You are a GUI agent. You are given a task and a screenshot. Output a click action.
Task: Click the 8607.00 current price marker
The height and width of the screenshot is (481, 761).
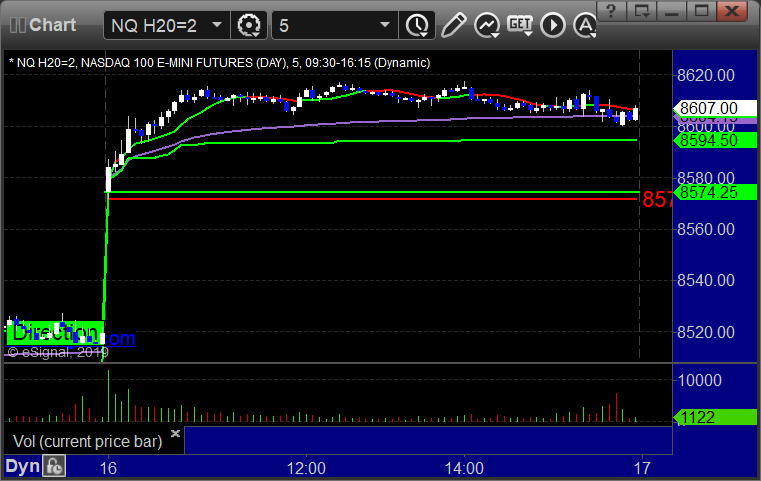(714, 108)
